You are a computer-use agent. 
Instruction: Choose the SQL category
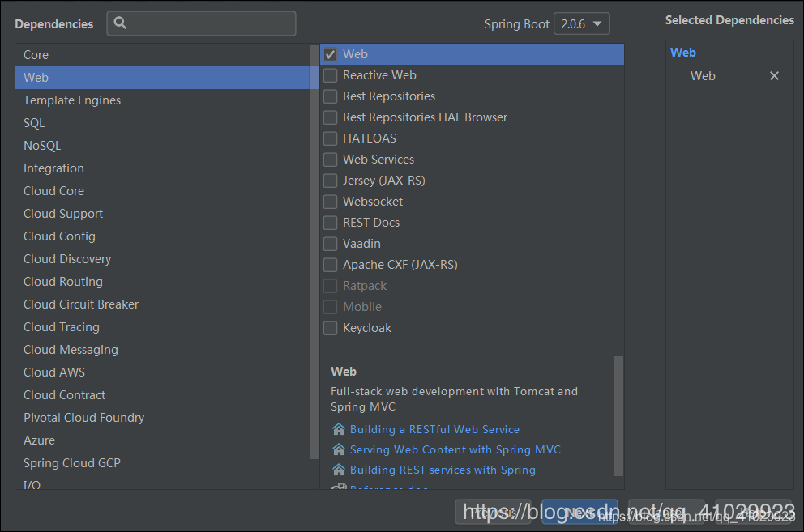pos(163,123)
